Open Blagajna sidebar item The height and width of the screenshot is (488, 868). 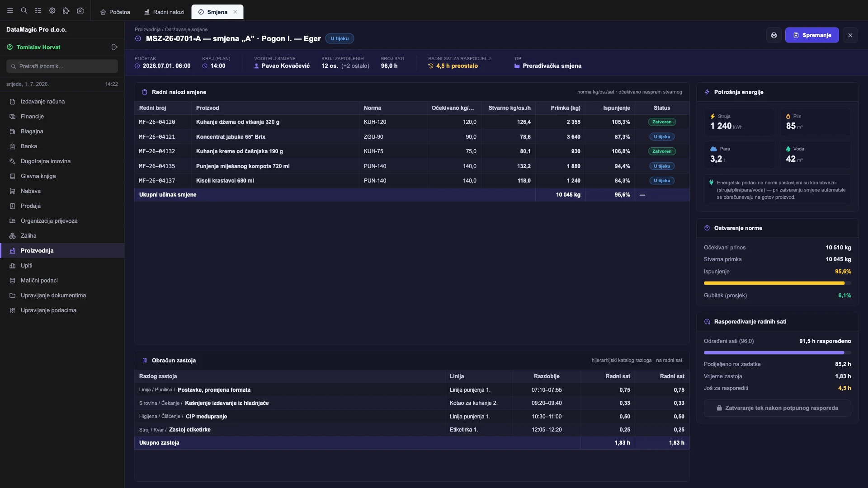62,131
